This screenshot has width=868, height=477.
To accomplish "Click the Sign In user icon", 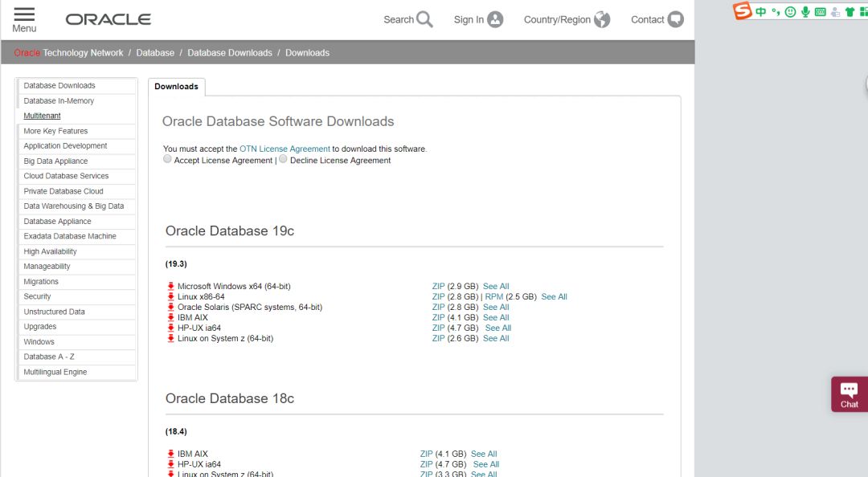I will [x=495, y=19].
